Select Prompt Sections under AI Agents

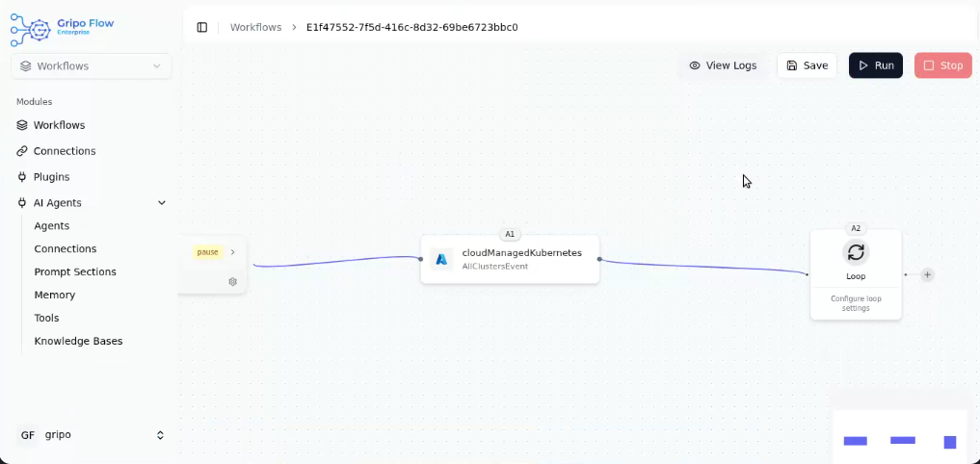point(75,271)
